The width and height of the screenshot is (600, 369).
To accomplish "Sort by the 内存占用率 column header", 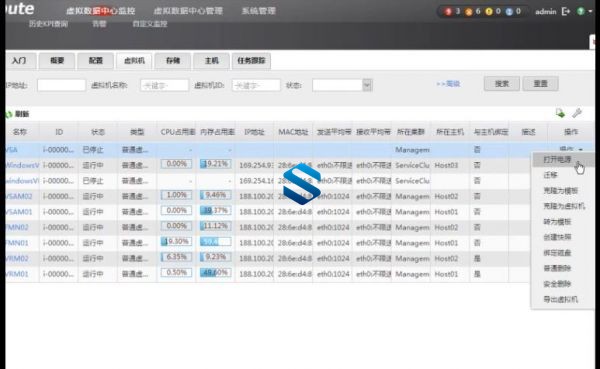I will point(217,132).
